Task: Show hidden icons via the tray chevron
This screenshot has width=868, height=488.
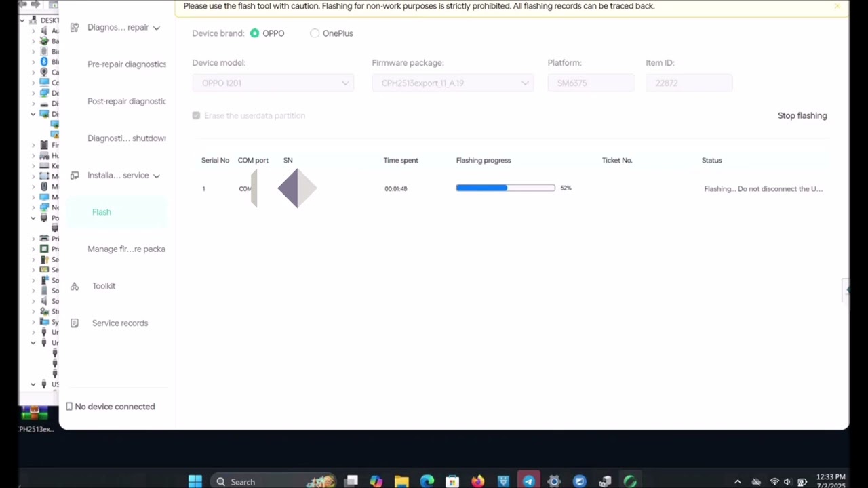Action: click(738, 482)
